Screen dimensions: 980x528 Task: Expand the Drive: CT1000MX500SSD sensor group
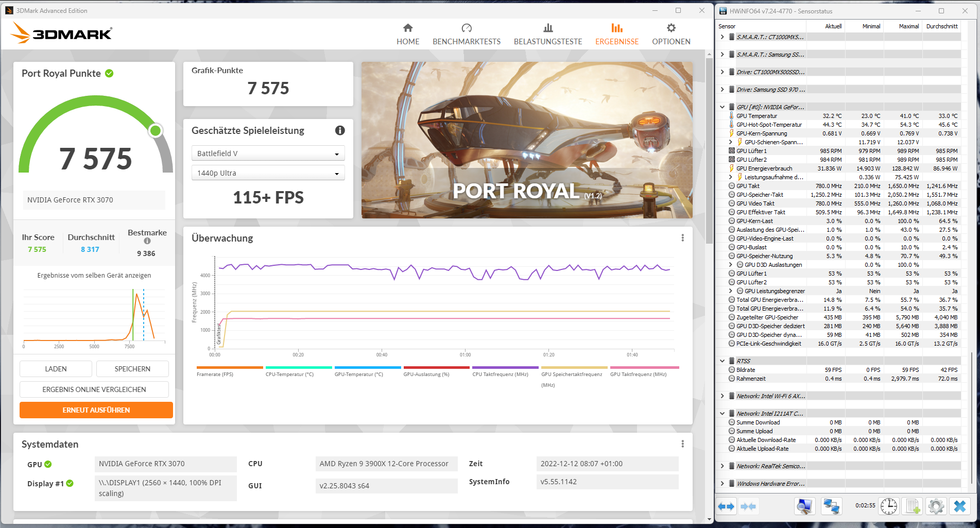pos(722,72)
